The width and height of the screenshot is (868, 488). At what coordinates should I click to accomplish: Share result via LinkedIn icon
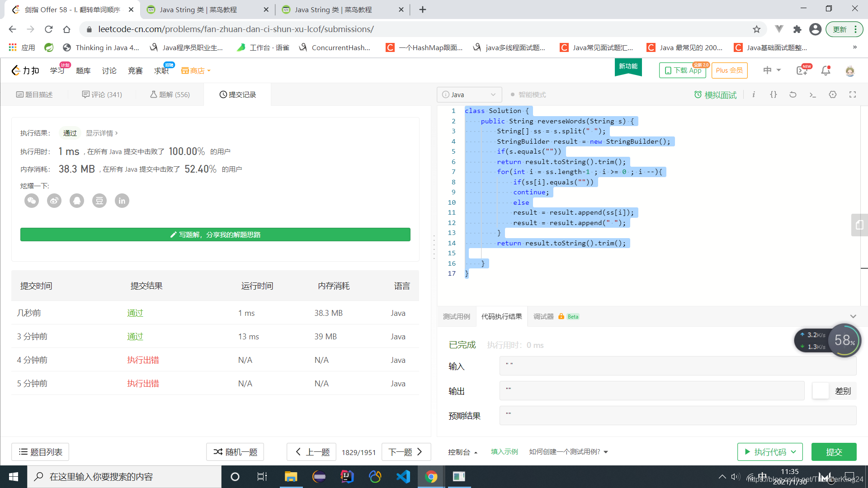(x=122, y=201)
